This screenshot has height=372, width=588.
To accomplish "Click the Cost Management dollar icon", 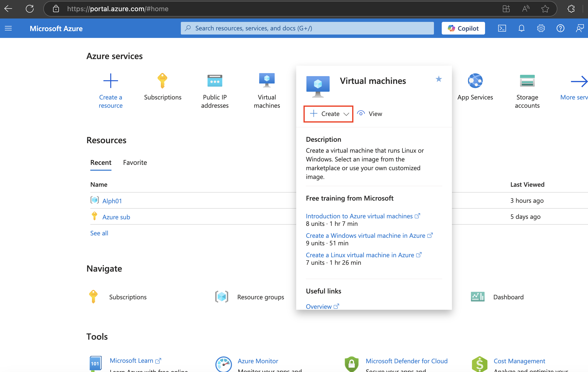I will click(x=480, y=364).
